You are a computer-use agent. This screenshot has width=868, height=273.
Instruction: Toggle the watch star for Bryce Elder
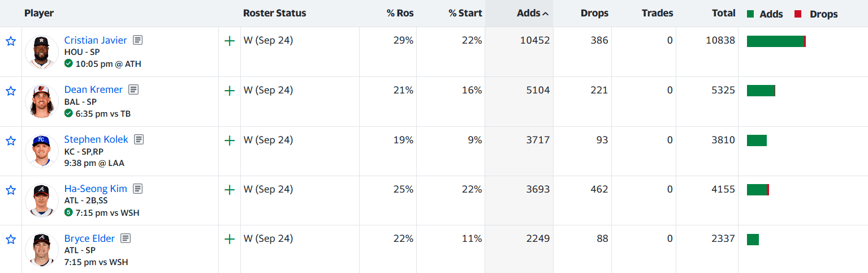(x=11, y=240)
